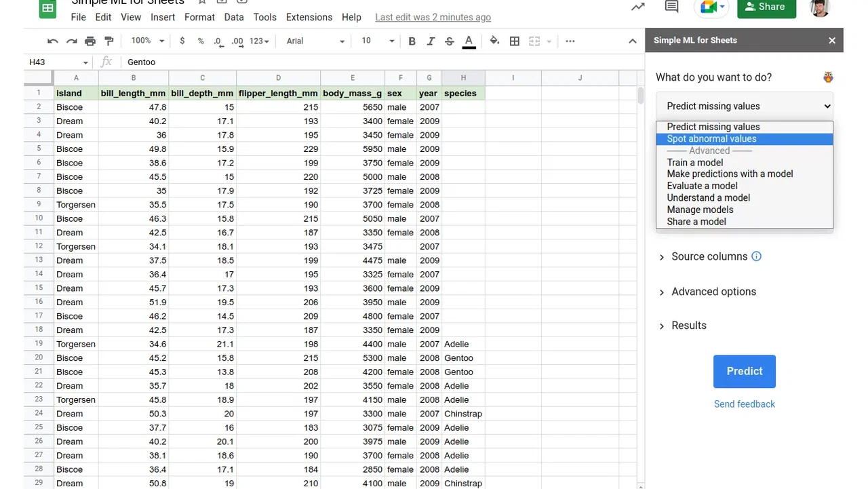The width and height of the screenshot is (868, 489).
Task: Open the Google Meet call menu
Action: [711, 7]
